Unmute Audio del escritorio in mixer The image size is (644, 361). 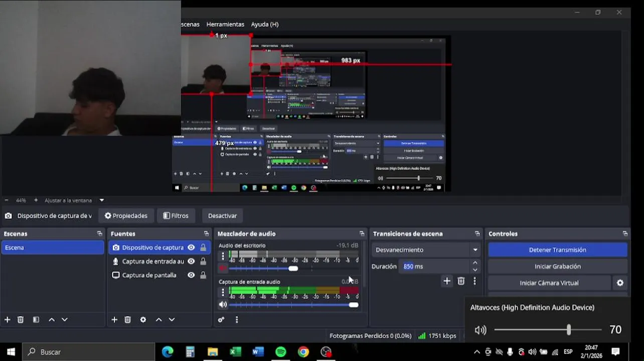tap(223, 268)
